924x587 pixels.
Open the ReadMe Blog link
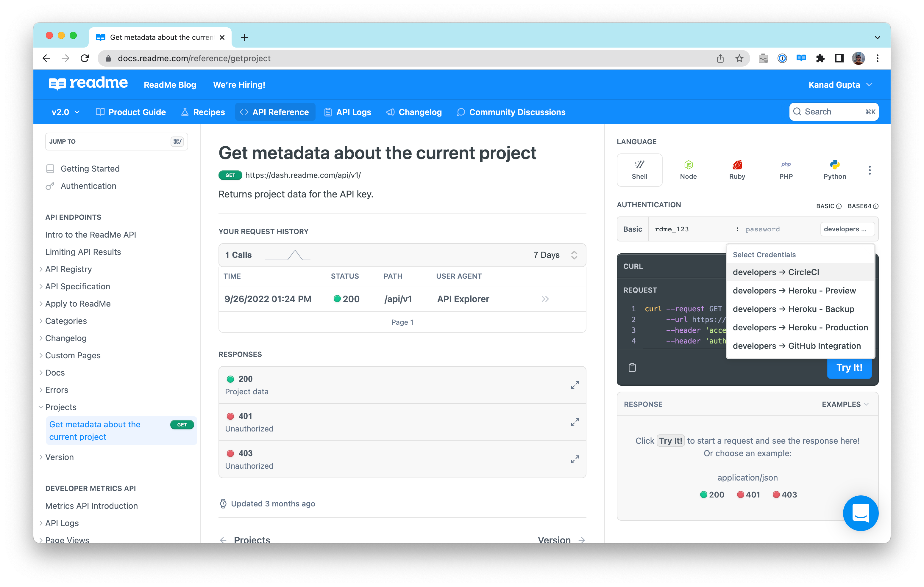[x=170, y=85]
